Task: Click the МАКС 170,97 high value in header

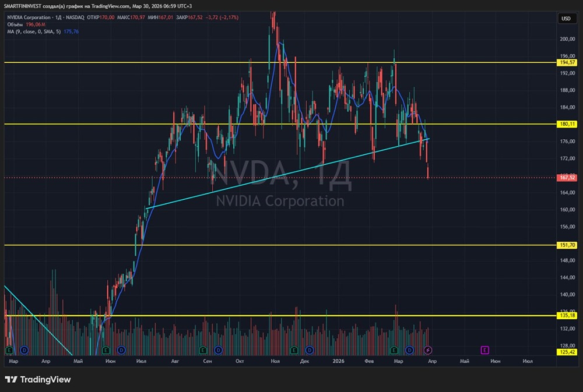Action: coord(131,17)
